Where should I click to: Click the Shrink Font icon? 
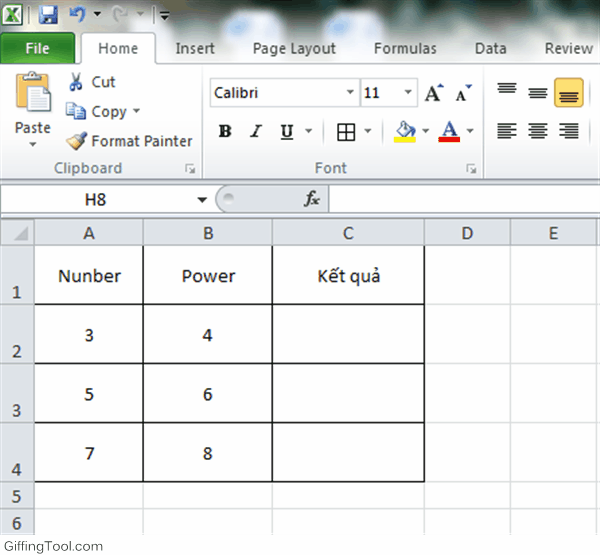point(462,93)
